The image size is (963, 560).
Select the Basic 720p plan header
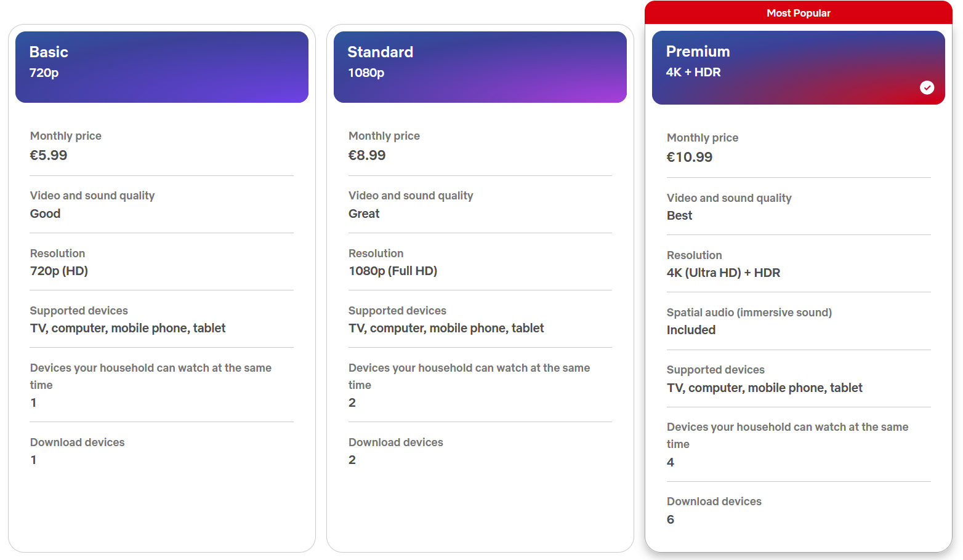pyautogui.click(x=161, y=67)
